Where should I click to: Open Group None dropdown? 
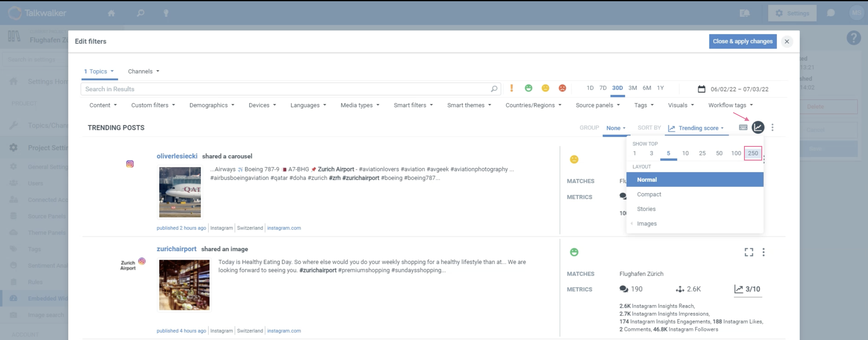pyautogui.click(x=616, y=128)
